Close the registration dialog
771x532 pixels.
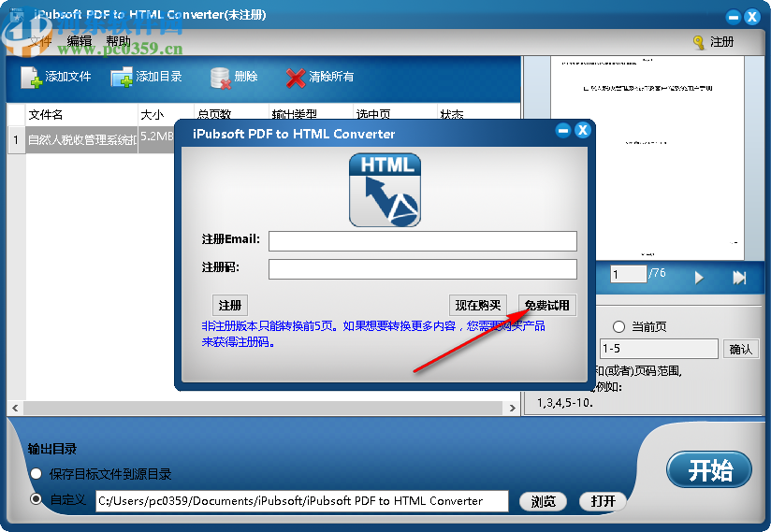click(583, 130)
